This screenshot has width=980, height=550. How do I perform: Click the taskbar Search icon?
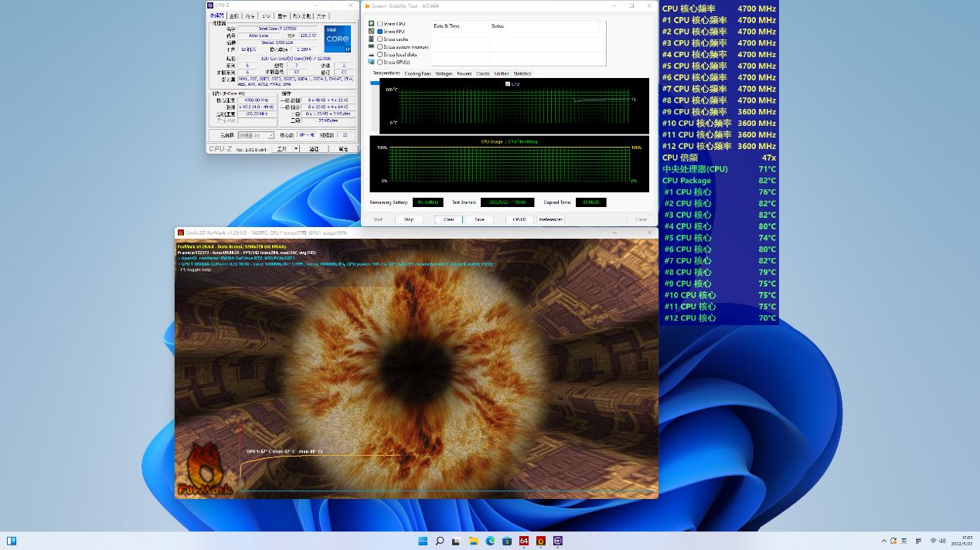[x=440, y=541]
